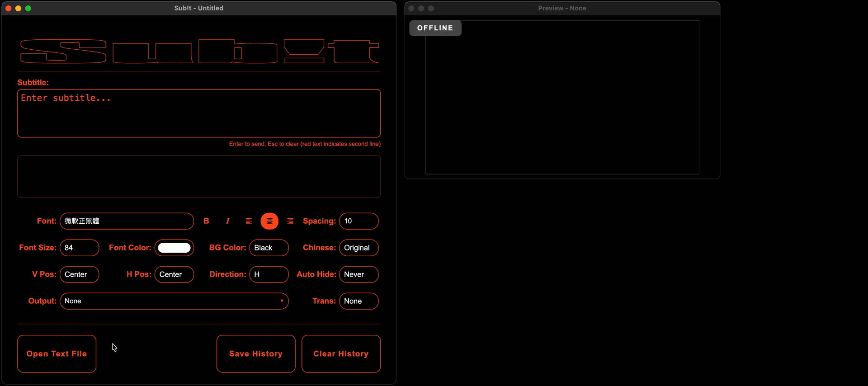
Task: Open the H Pos dropdown set to Center
Action: point(174,274)
